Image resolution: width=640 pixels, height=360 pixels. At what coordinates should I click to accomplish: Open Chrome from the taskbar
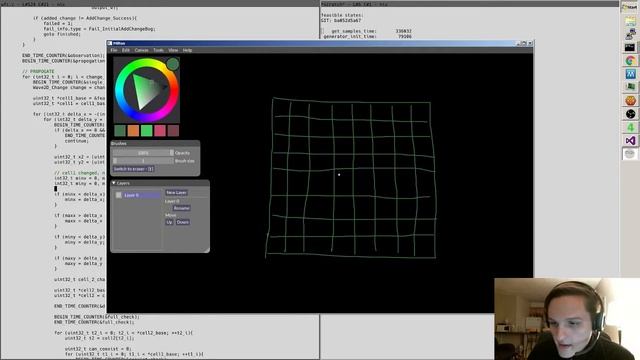[630, 61]
